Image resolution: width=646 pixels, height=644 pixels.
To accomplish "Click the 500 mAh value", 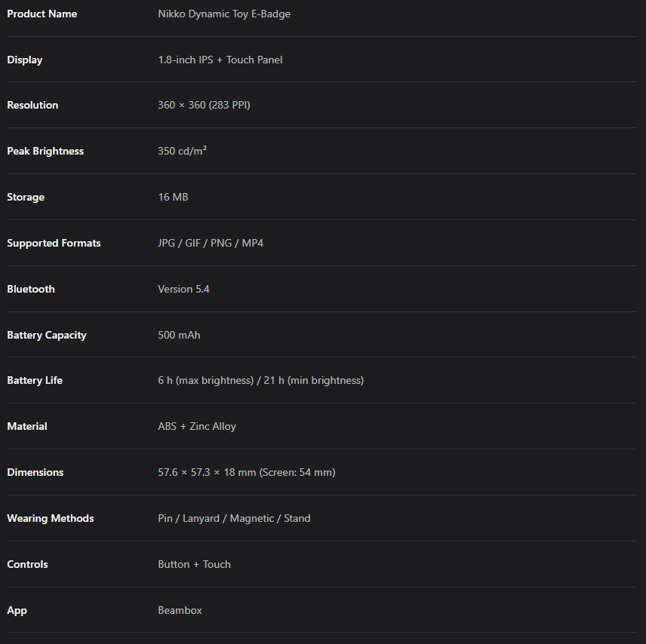I will 179,335.
